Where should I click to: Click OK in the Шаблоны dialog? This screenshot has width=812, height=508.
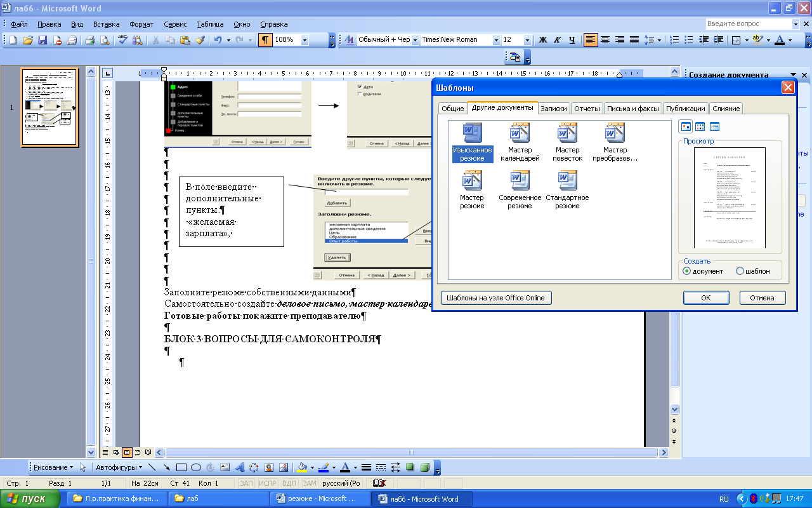pyautogui.click(x=705, y=297)
